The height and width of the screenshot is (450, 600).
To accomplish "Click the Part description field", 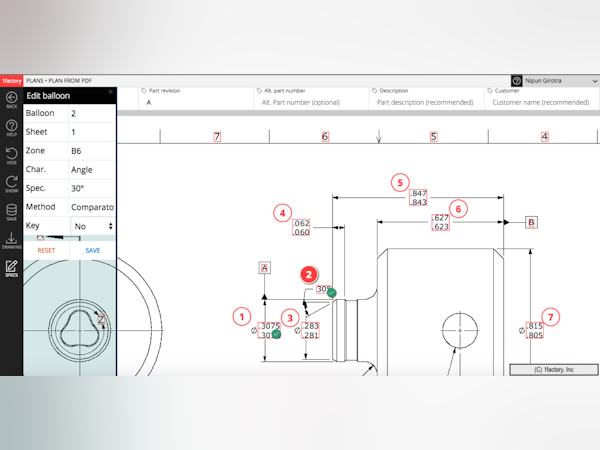I will pyautogui.click(x=425, y=102).
